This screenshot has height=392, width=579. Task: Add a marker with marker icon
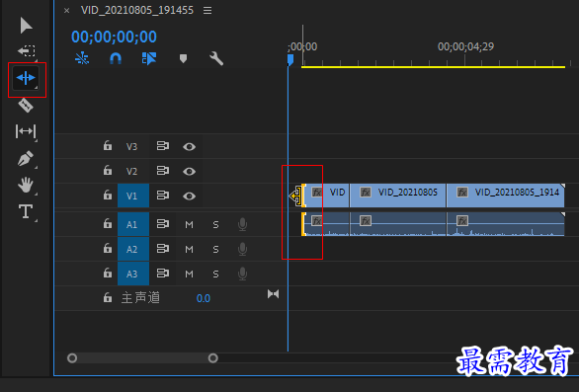point(183,58)
